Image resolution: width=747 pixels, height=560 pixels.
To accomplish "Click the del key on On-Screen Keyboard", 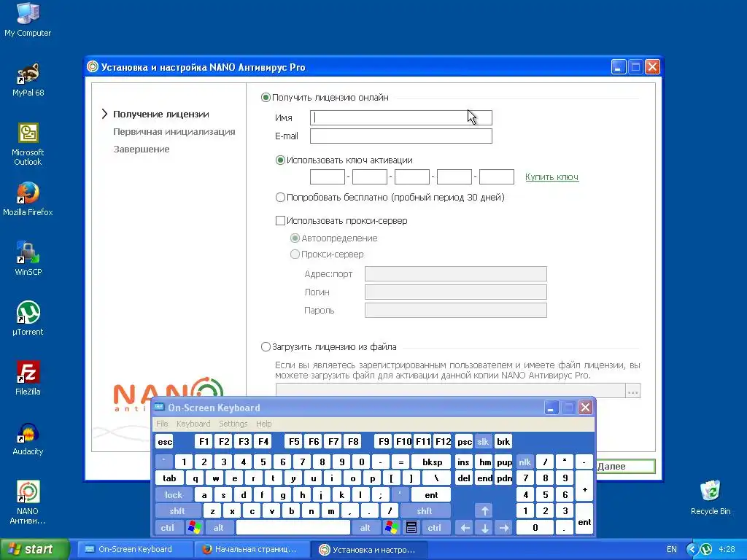I will point(464,478).
